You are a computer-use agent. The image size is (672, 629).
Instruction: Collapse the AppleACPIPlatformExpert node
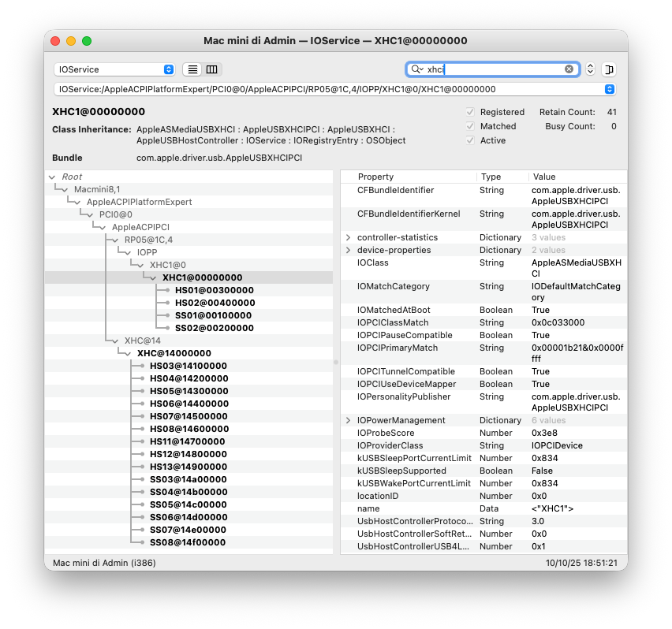[77, 202]
